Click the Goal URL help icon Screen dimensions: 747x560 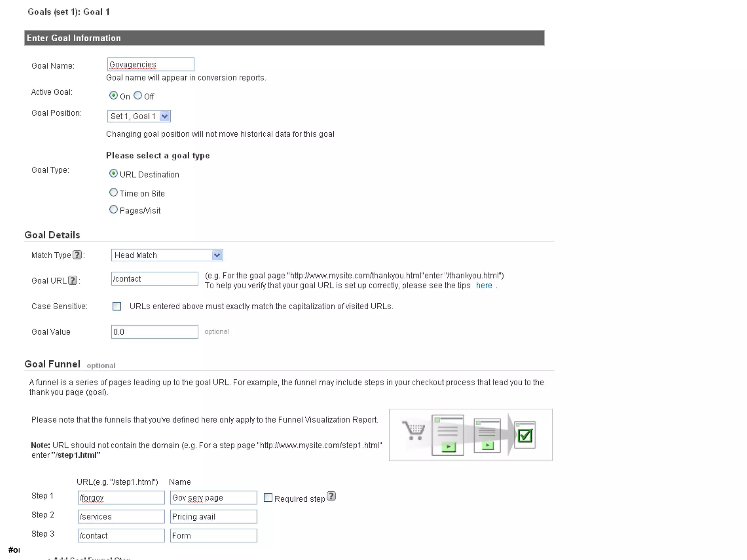pos(73,280)
